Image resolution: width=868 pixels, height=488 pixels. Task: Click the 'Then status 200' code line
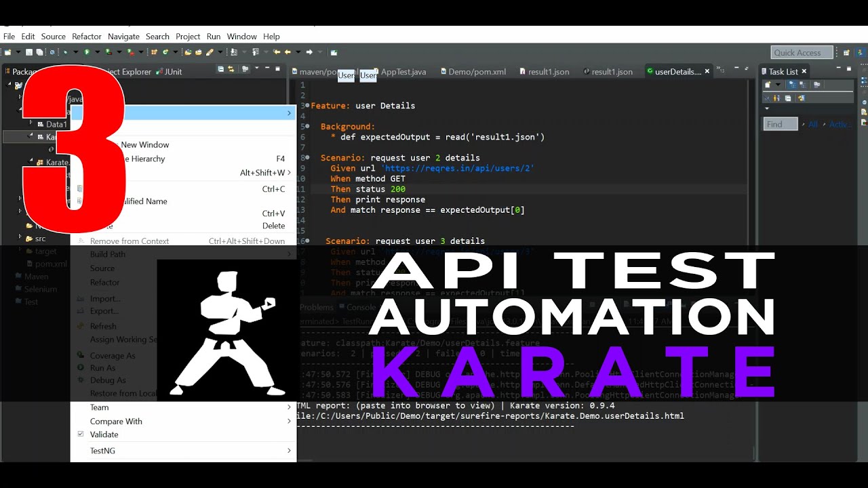pyautogui.click(x=368, y=189)
